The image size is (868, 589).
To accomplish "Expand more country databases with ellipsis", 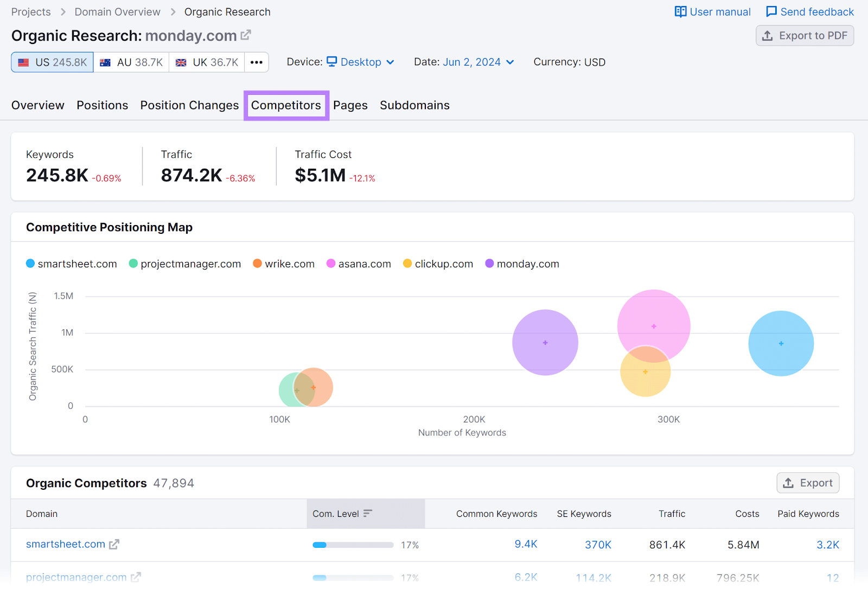I will [257, 62].
